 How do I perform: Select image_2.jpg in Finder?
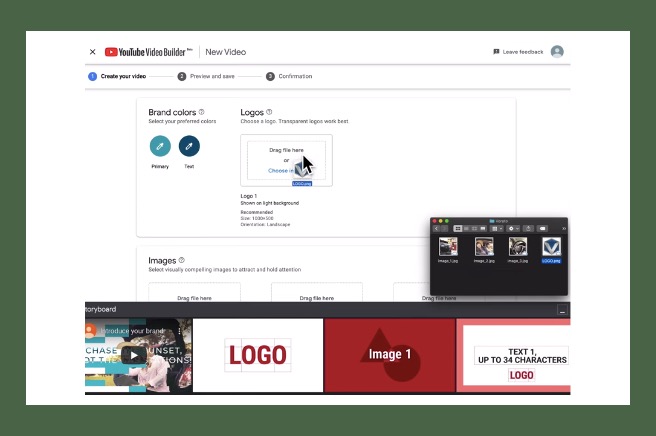pyautogui.click(x=484, y=250)
